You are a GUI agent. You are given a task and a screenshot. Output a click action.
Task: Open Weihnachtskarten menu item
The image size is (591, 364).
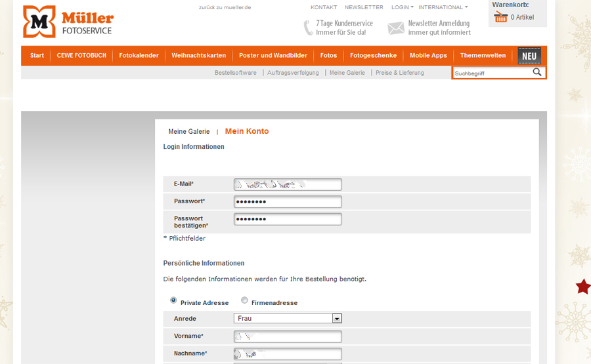pyautogui.click(x=198, y=55)
